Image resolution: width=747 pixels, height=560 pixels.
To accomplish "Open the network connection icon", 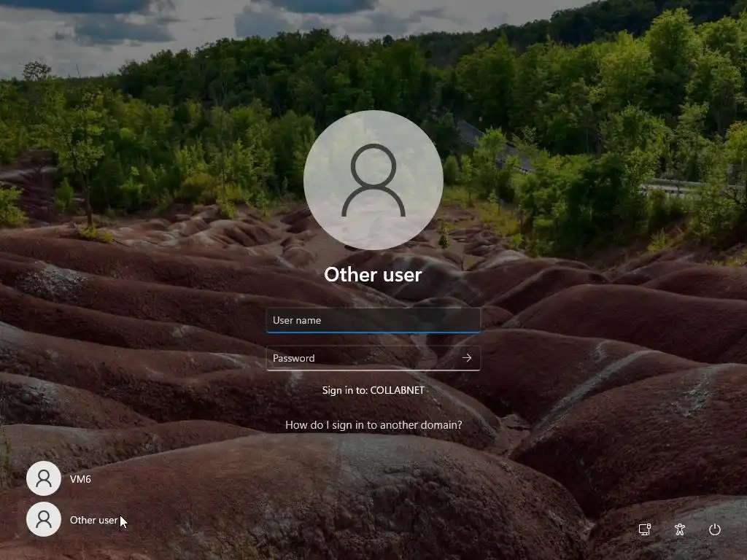I will click(x=645, y=529).
